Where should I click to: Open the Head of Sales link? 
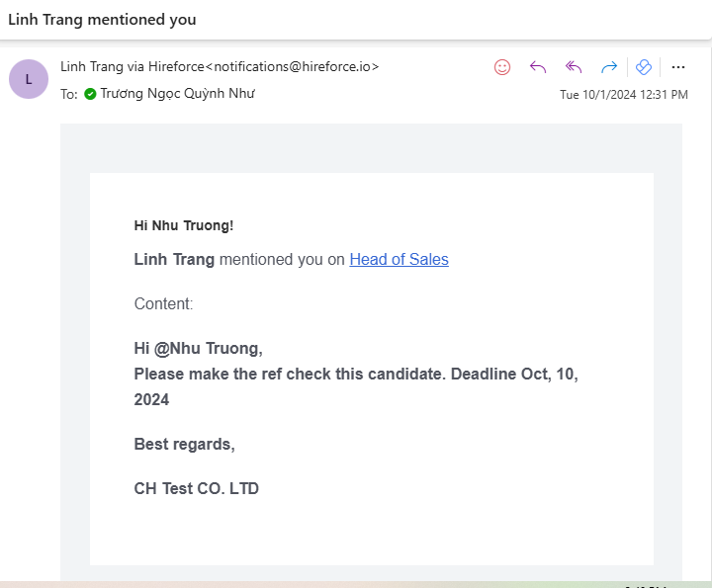point(399,260)
